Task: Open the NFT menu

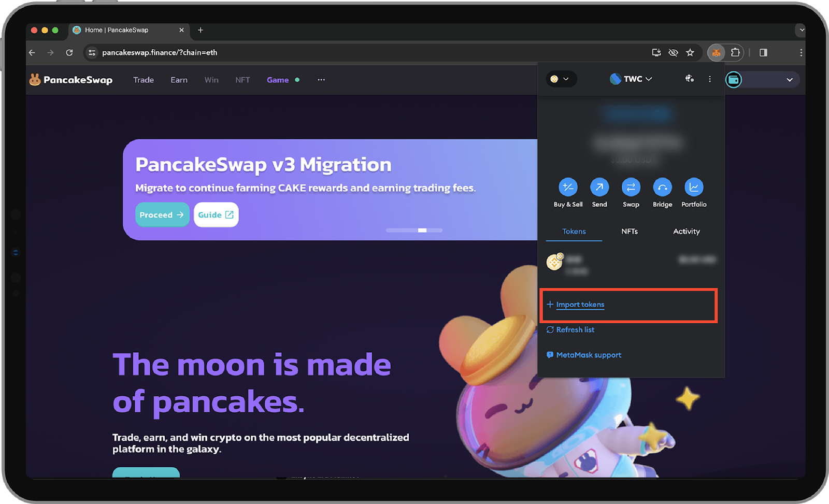Action: pyautogui.click(x=242, y=80)
